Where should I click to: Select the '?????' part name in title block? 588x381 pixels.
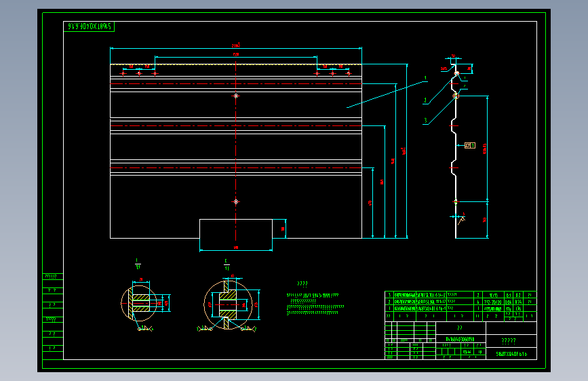click(x=509, y=341)
